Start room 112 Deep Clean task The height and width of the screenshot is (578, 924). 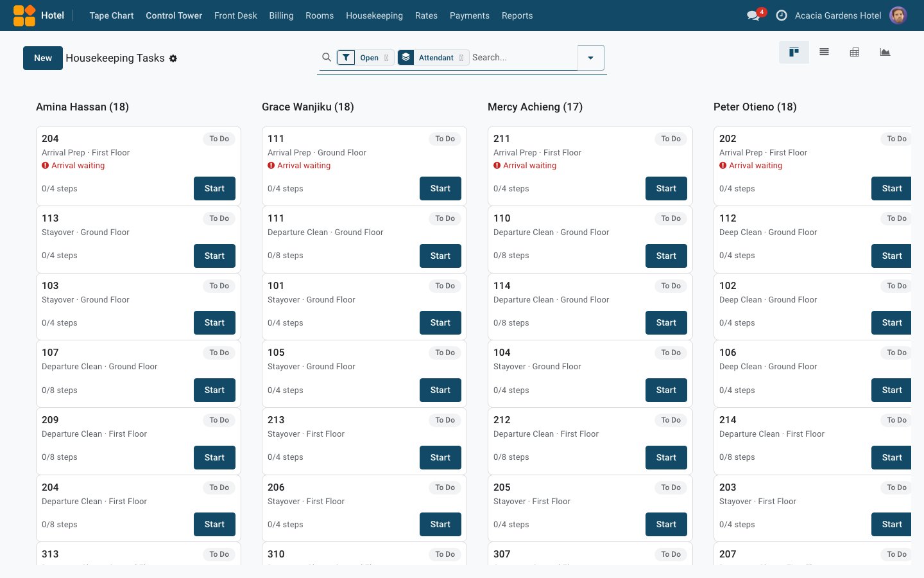tap(891, 256)
